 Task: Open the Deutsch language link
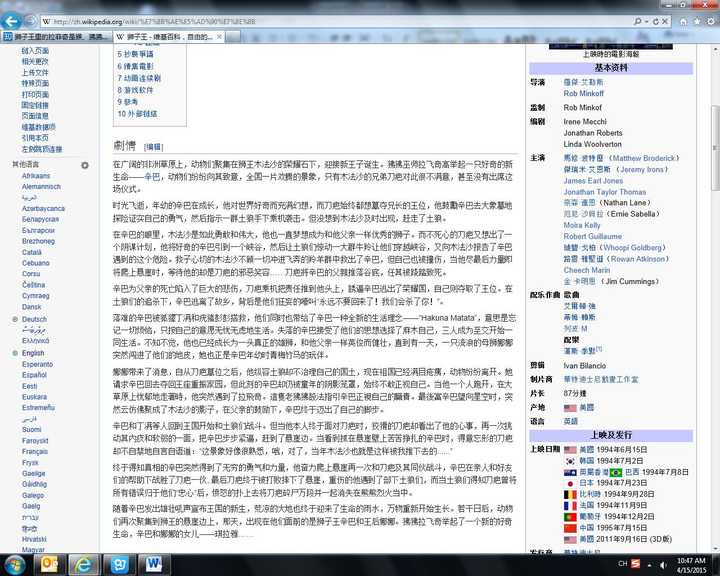(34, 319)
